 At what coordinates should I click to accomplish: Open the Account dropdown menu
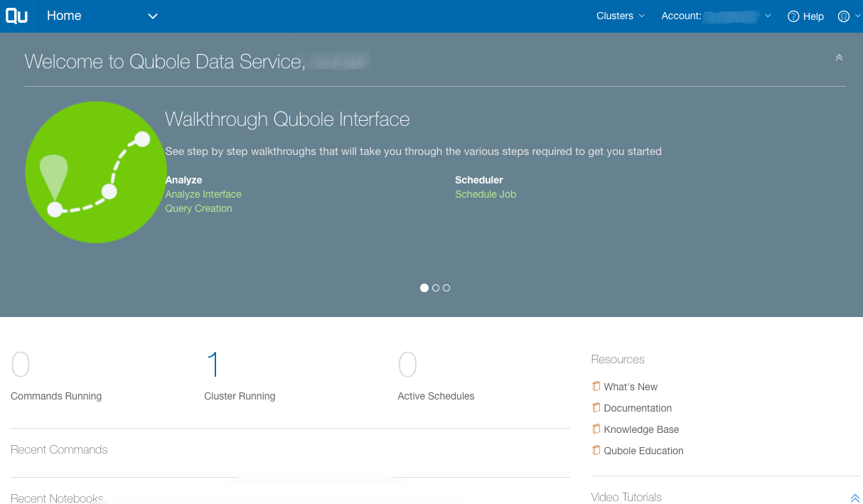(x=716, y=16)
